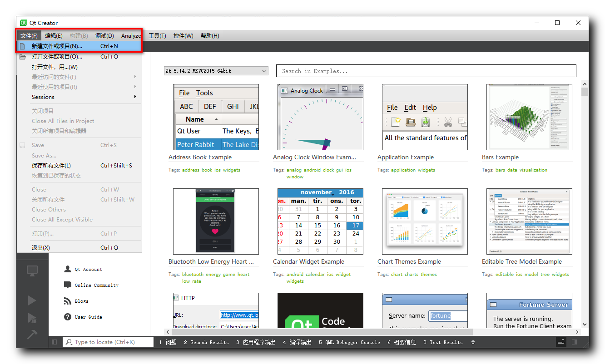Viewport: 605px width, 364px height.
Task: Switch to 4 编译输出 pane
Action: pos(297,342)
